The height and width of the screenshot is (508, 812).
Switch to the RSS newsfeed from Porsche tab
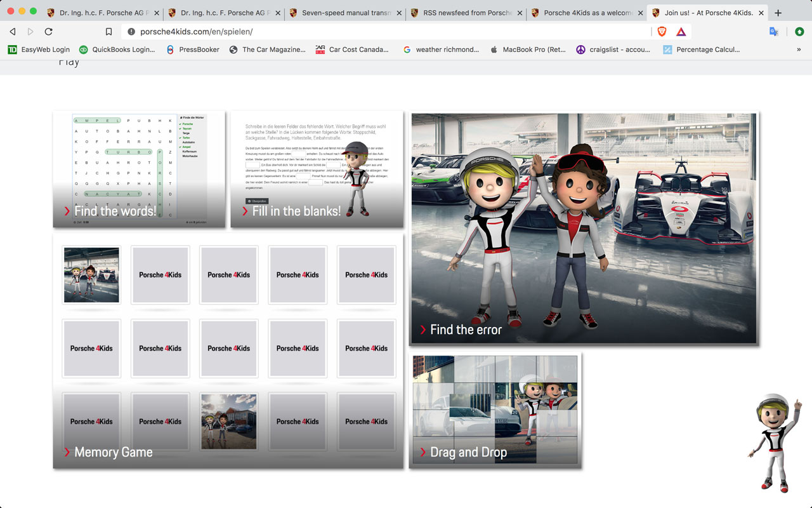click(x=466, y=13)
